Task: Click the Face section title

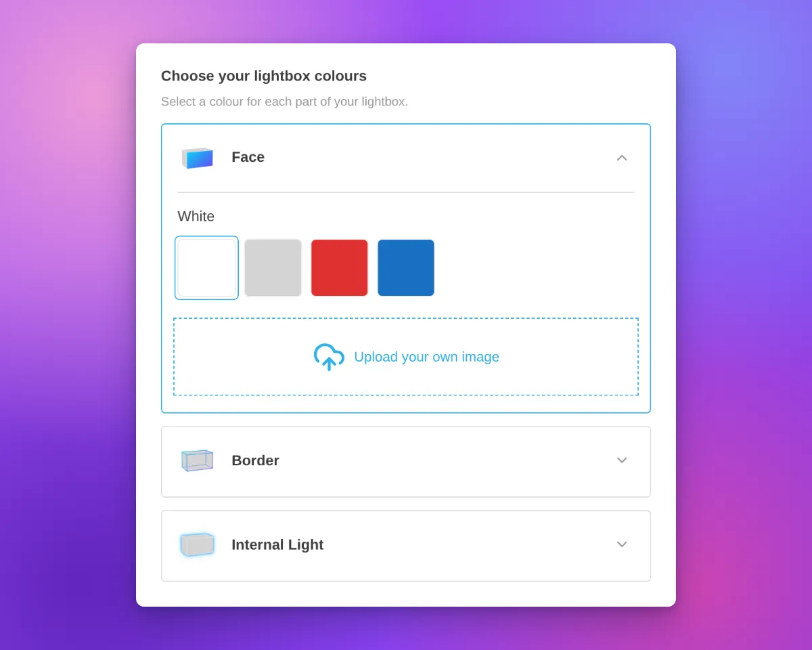Action: [x=248, y=157]
